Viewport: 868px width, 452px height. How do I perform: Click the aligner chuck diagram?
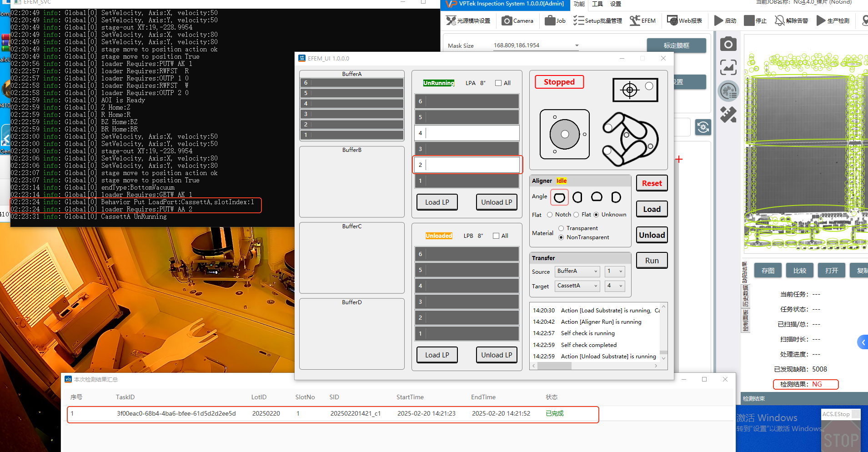(x=565, y=134)
